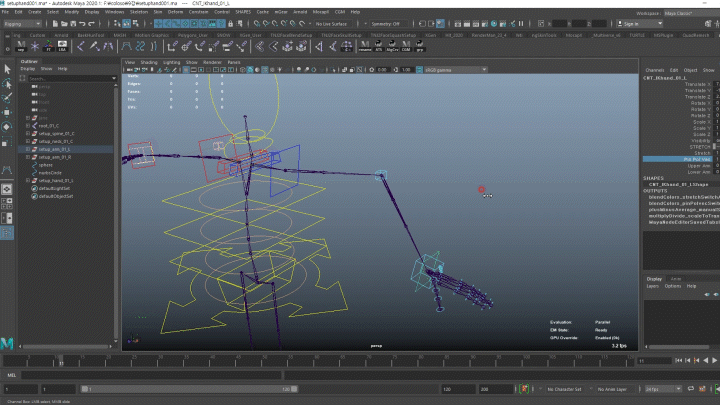
Task: Click the Maya logo in the bottom-left corner
Action: [7, 343]
